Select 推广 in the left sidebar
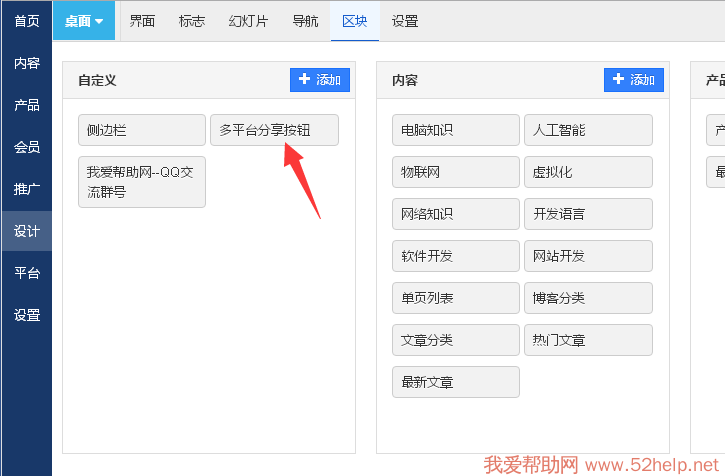The height and width of the screenshot is (476, 725). point(26,189)
